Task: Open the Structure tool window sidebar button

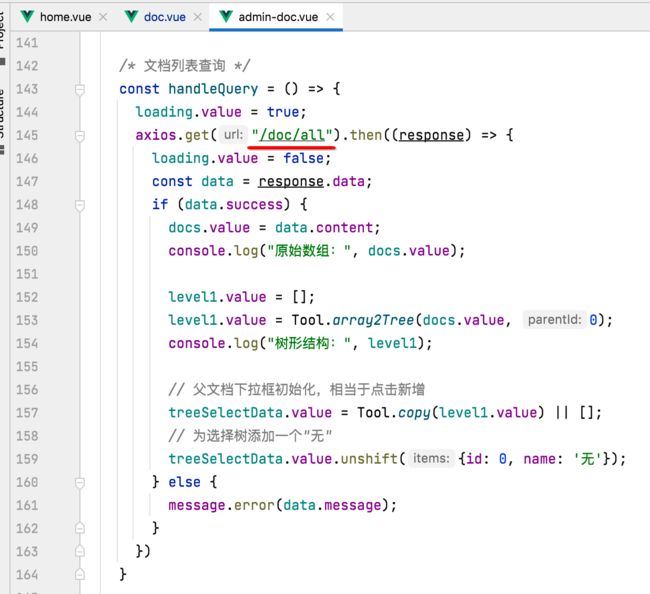Action: 2,120
